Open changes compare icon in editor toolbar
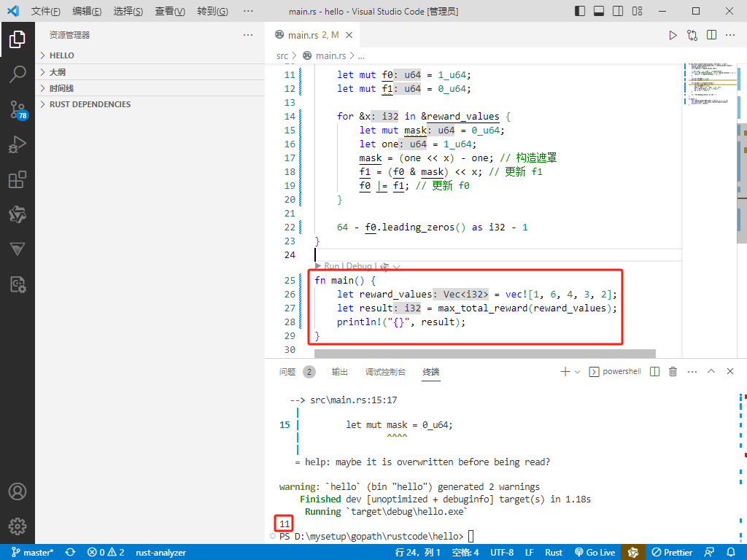The width and height of the screenshot is (747, 560). coord(692,35)
